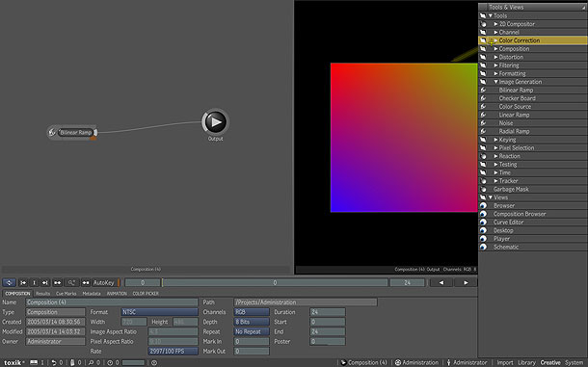
Task: Click the Linear Ramp tool icon
Action: click(483, 115)
